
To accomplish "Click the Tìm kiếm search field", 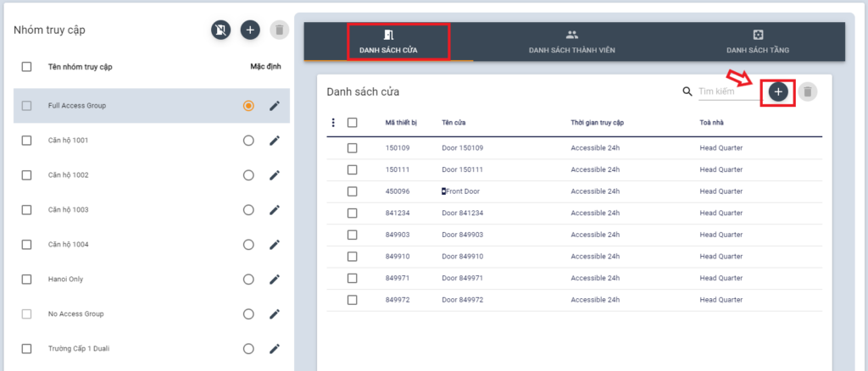I will tap(727, 91).
